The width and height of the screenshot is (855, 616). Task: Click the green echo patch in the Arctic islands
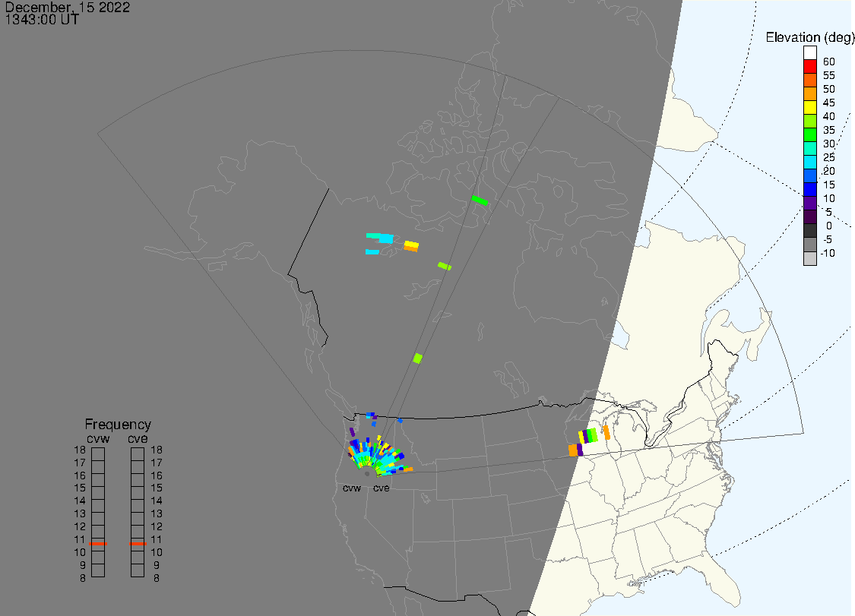coord(480,200)
